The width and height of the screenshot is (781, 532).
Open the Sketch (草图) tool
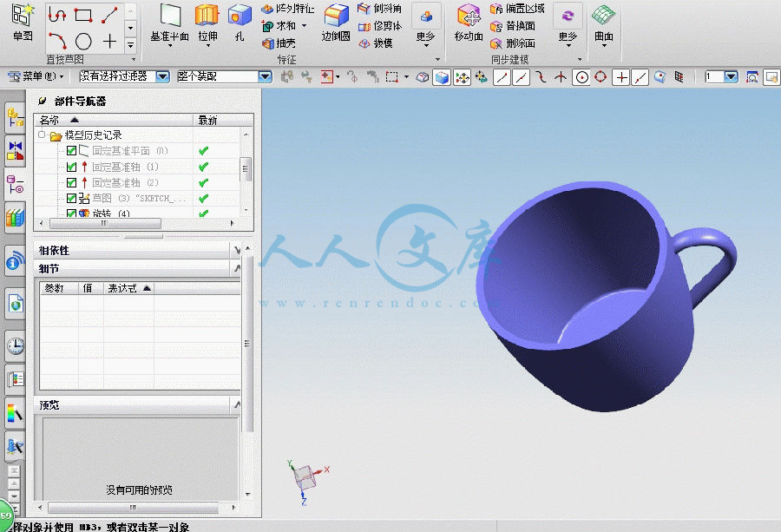pyautogui.click(x=23, y=22)
